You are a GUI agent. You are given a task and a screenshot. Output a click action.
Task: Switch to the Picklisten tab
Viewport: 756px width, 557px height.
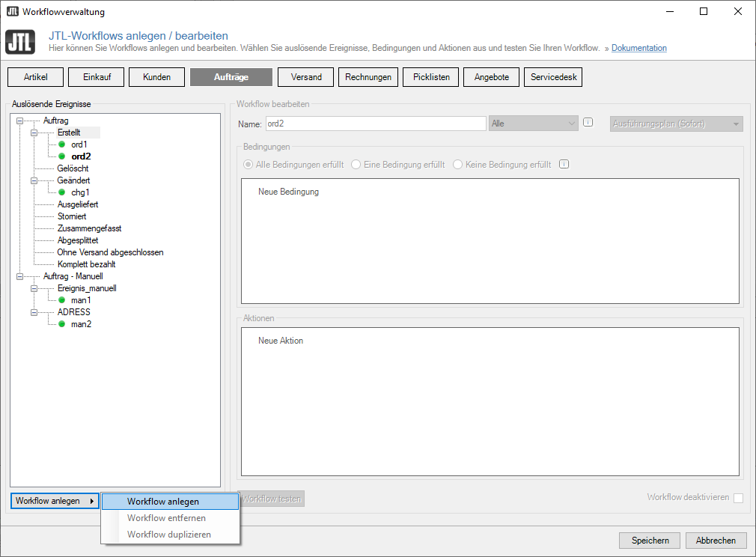pyautogui.click(x=431, y=77)
